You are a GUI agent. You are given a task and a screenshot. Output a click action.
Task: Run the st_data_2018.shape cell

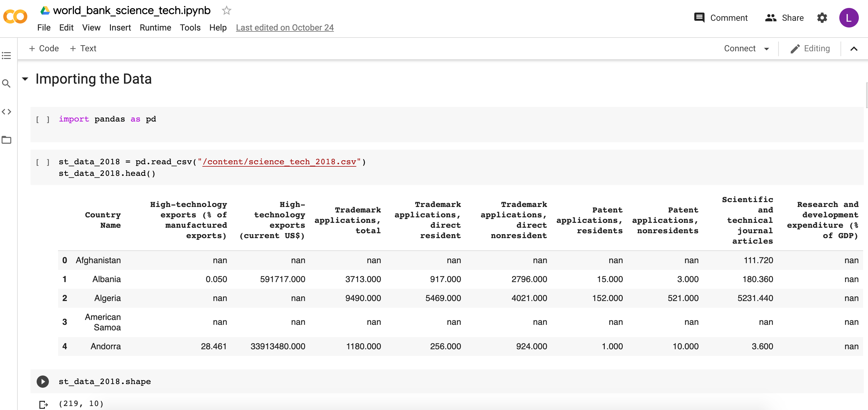[42, 381]
